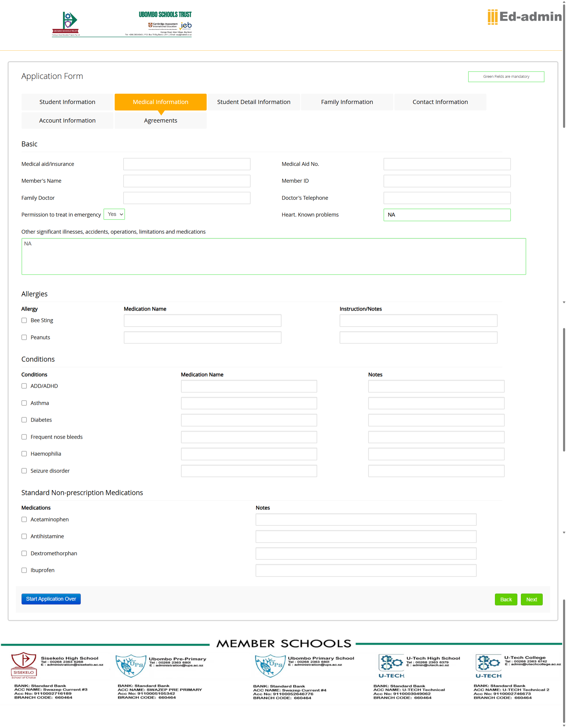The image size is (566, 728).
Task: Select the Medical Information tab
Action: click(160, 102)
